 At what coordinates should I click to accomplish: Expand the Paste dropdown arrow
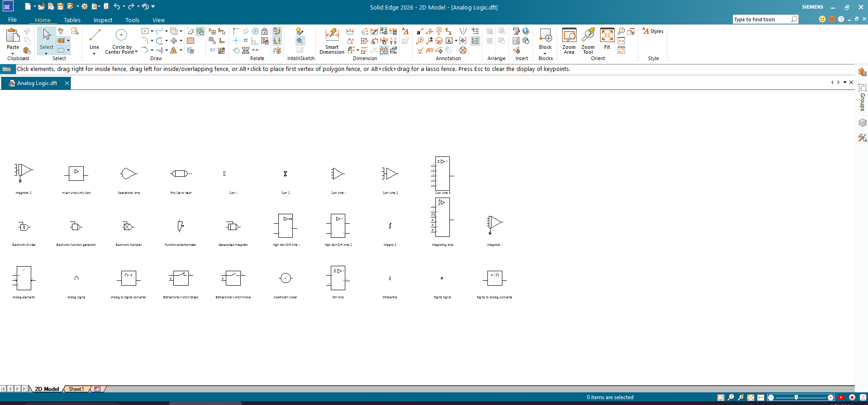coord(13,53)
